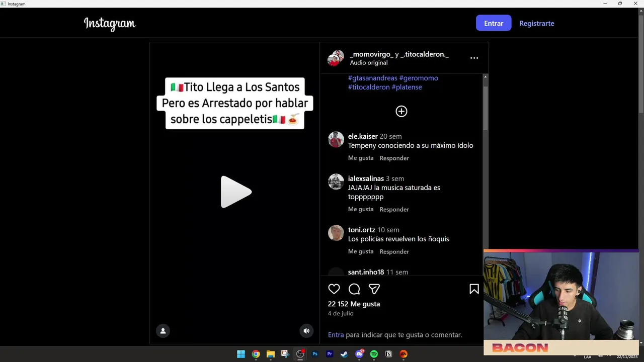This screenshot has height=362, width=644.
Task: Load more comments plus circle icon
Action: (x=401, y=112)
